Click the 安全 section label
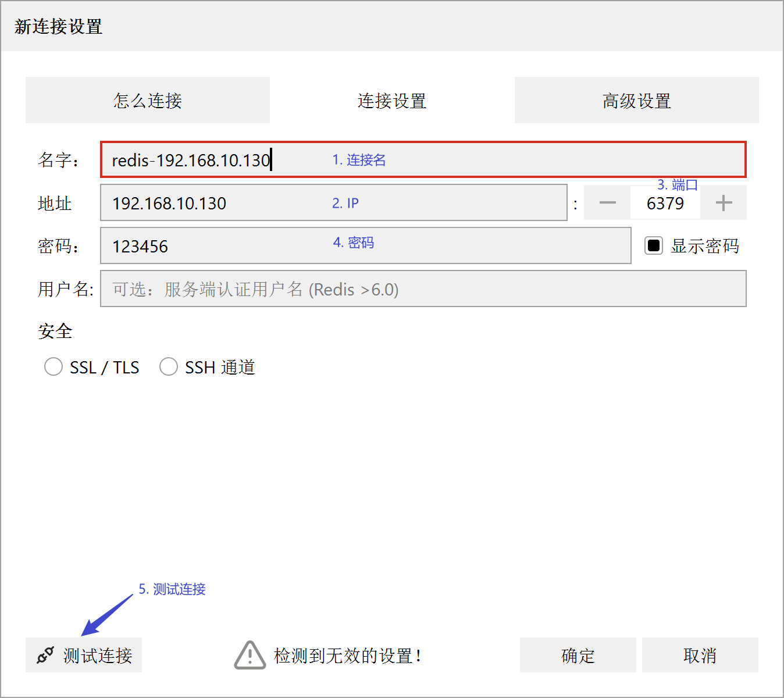The height and width of the screenshot is (698, 784). tap(55, 332)
